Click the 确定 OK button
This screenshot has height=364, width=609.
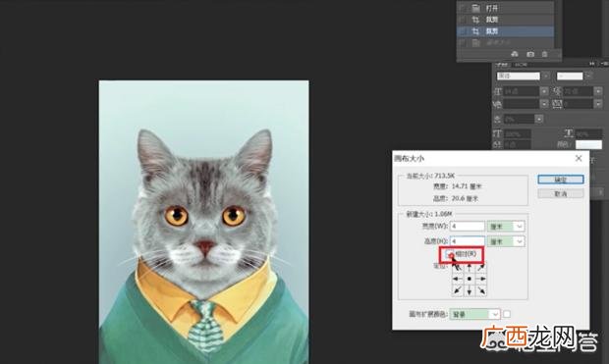[x=561, y=180]
